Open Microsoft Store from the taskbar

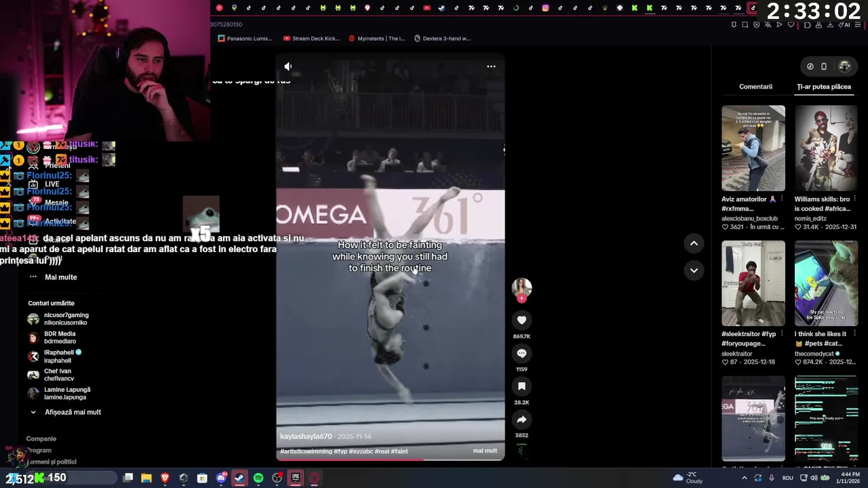click(202, 478)
